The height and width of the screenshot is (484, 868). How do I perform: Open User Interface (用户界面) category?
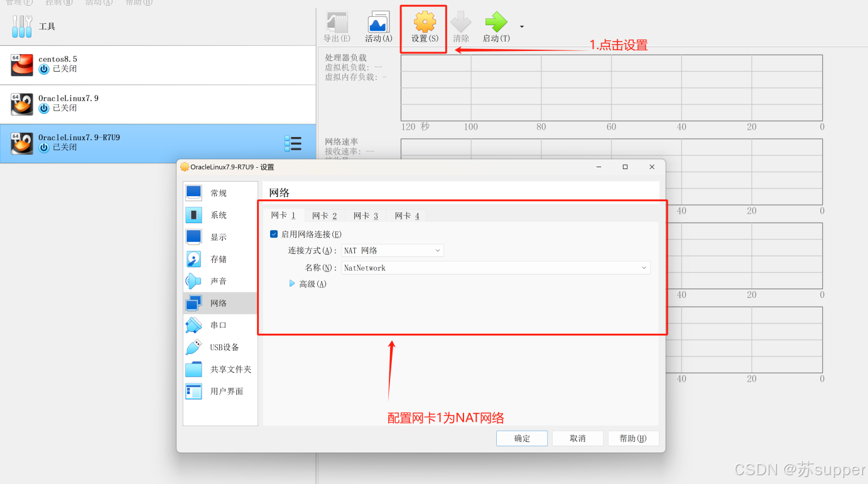tap(220, 391)
